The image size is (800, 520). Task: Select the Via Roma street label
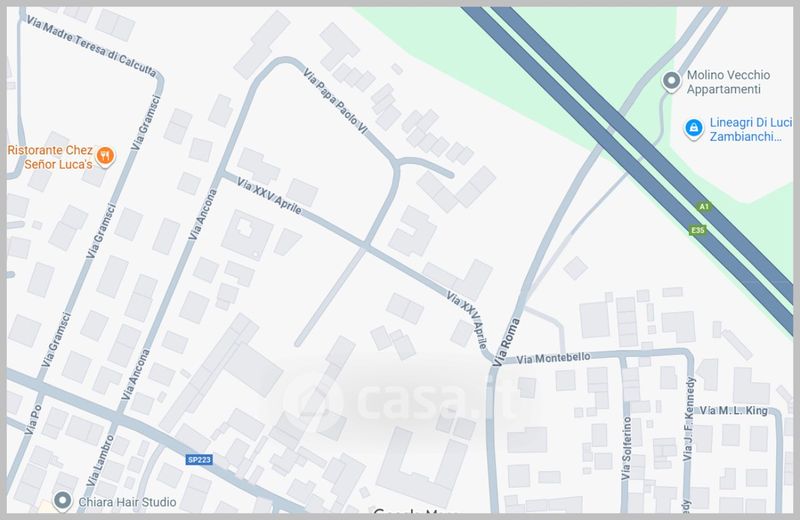coord(507,341)
